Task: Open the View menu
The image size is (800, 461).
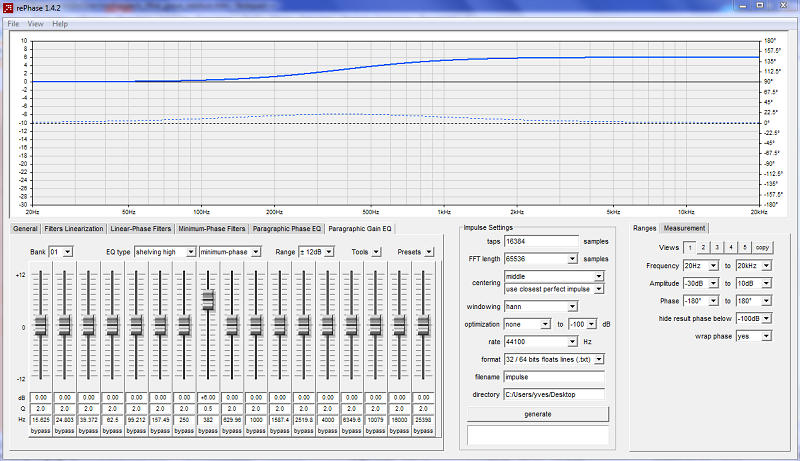Action: click(35, 24)
